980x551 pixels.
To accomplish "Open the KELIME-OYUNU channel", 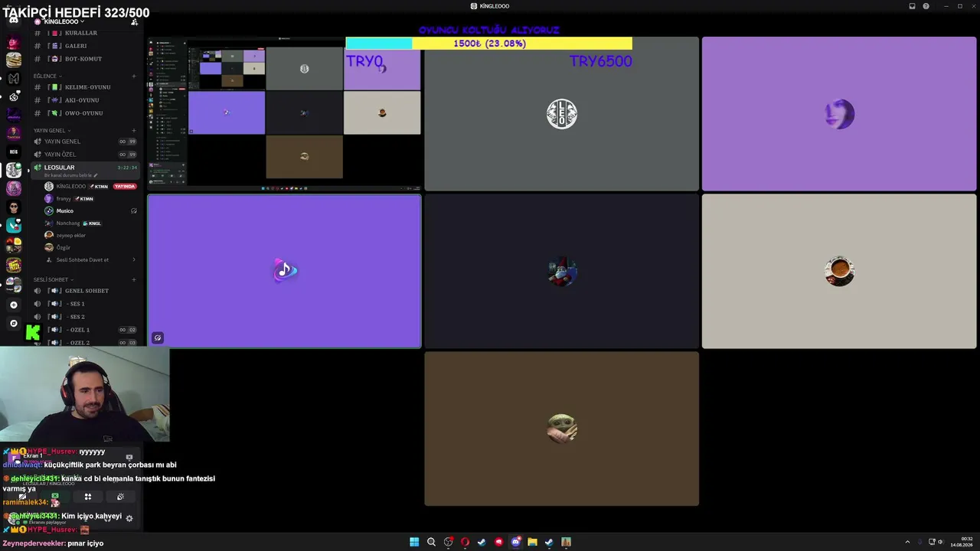I will tap(84, 87).
